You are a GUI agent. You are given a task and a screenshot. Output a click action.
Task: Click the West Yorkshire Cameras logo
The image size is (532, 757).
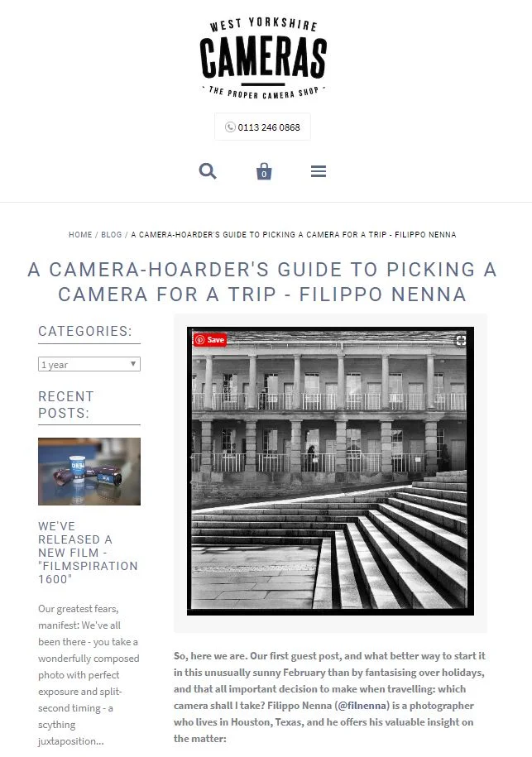(264, 59)
